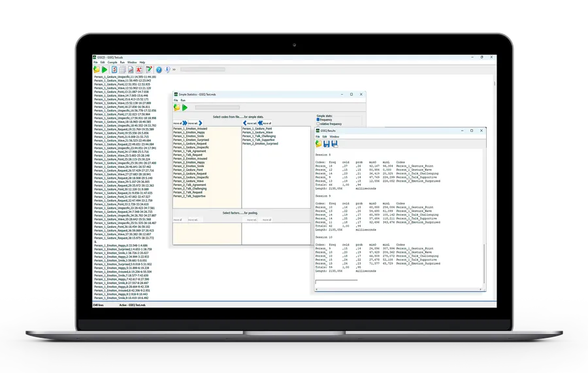Expand the toolbar overflow chevron
Screen dimensions: 588x373
174,70
